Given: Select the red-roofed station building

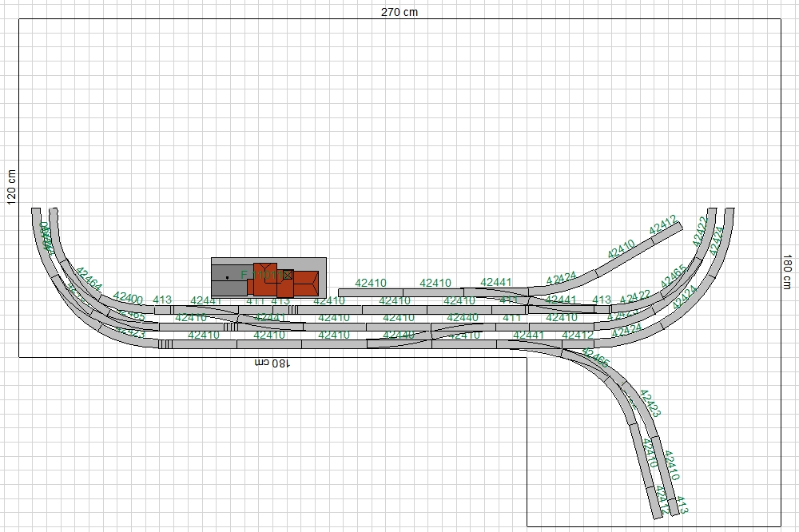Looking at the screenshot, I should (x=284, y=280).
